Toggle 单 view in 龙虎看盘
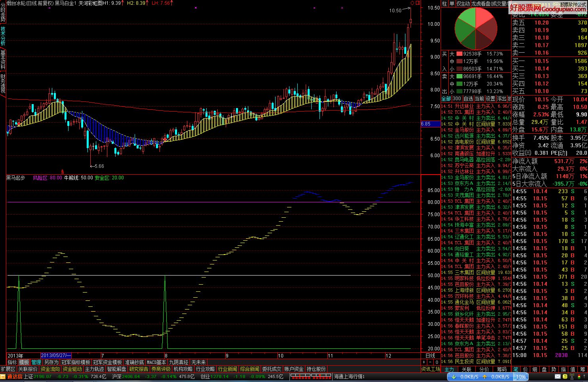The height and width of the screenshot is (382, 588). click(452, 4)
